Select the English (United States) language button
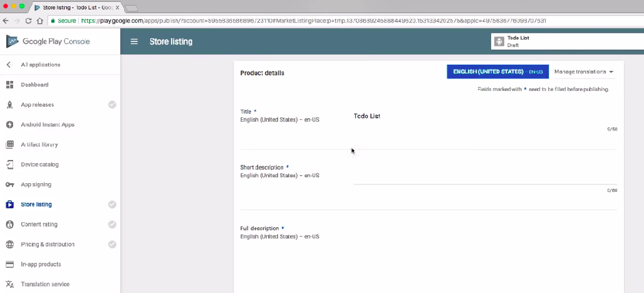Viewport: 644px width, 293px height. 497,72
